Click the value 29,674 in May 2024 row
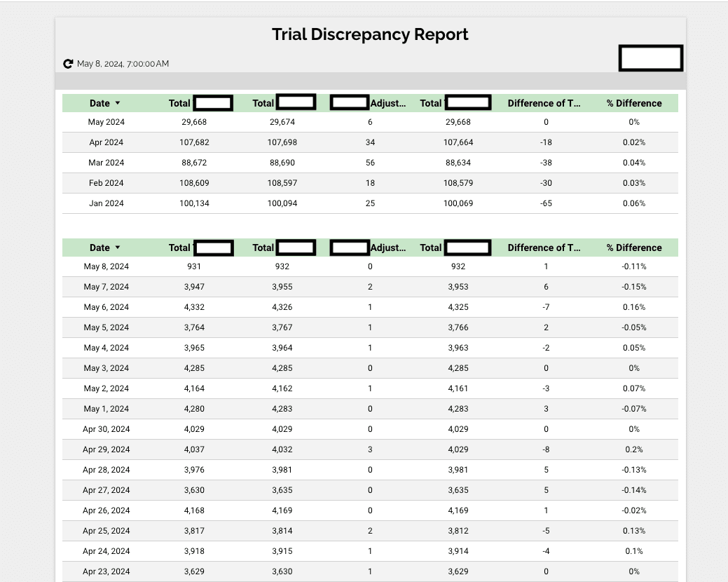 coord(282,122)
